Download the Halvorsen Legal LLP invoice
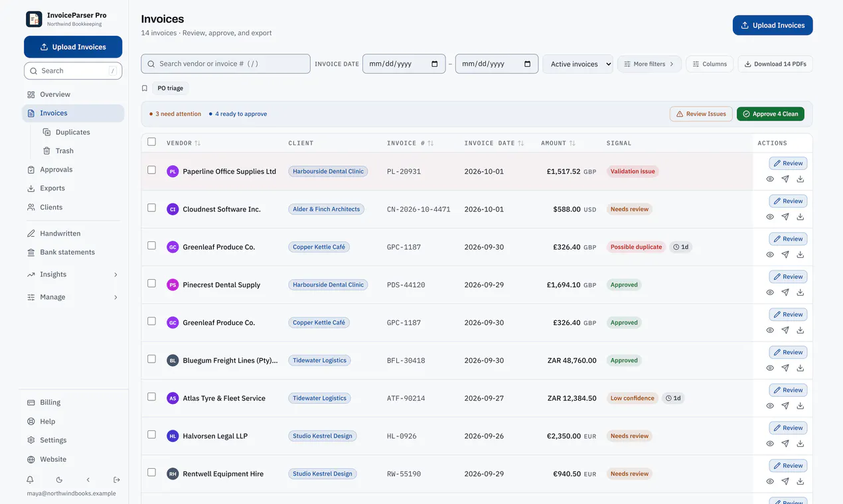The image size is (843, 504). [x=801, y=444]
